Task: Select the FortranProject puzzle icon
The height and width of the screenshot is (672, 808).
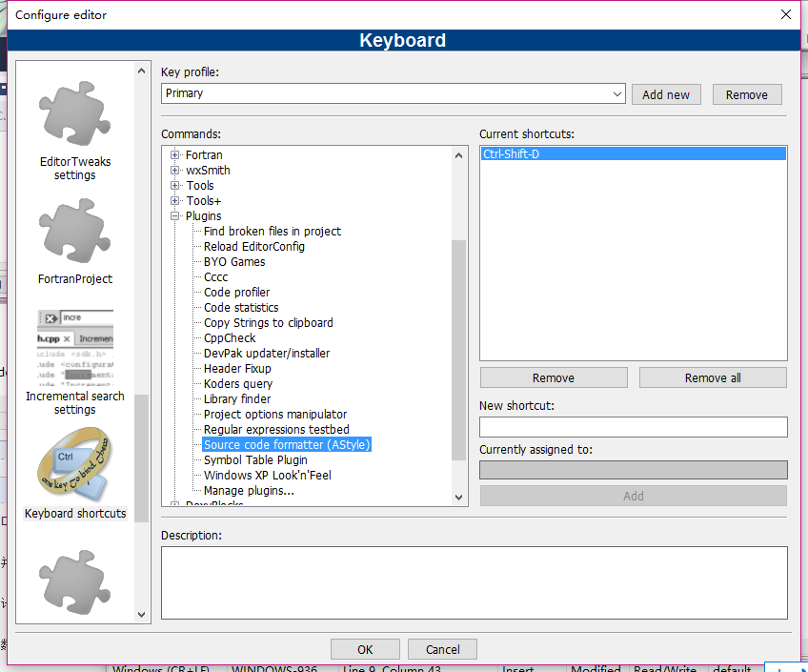Action: click(x=75, y=231)
